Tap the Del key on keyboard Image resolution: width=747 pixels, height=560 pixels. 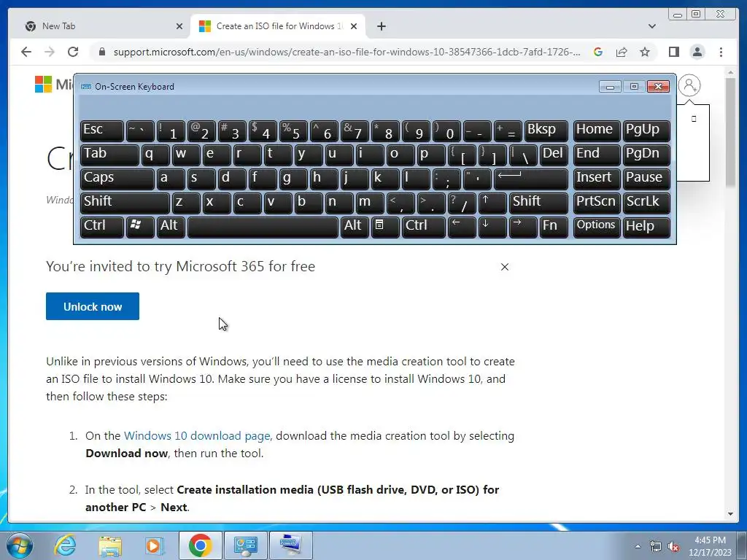tap(554, 155)
